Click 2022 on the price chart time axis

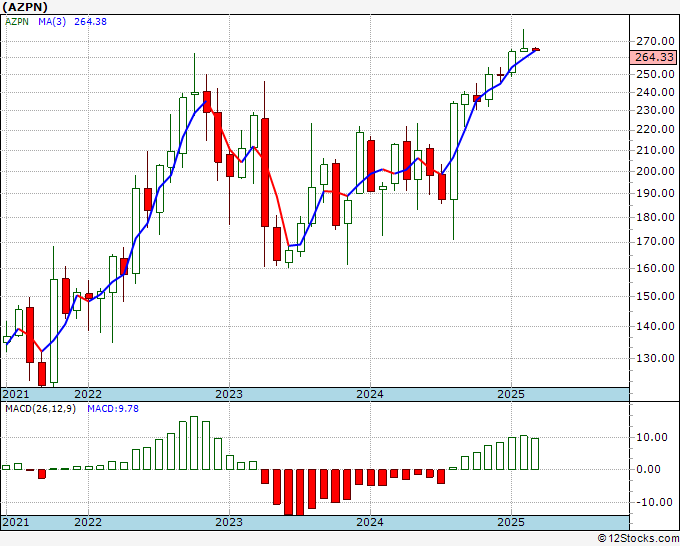point(88,394)
